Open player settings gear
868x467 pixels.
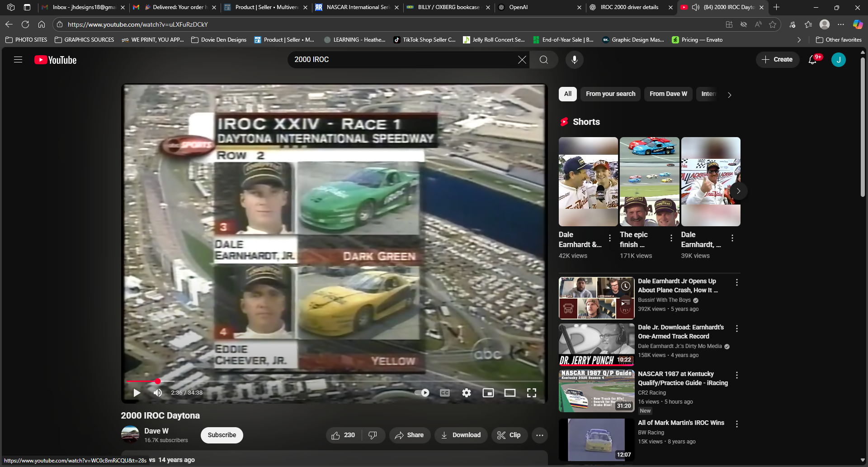point(467,393)
